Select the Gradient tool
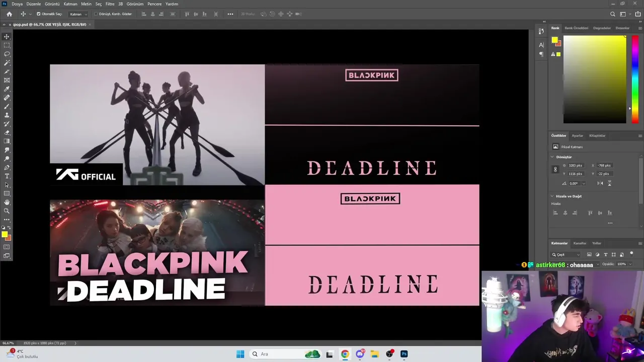644x362 pixels. coord(7,141)
